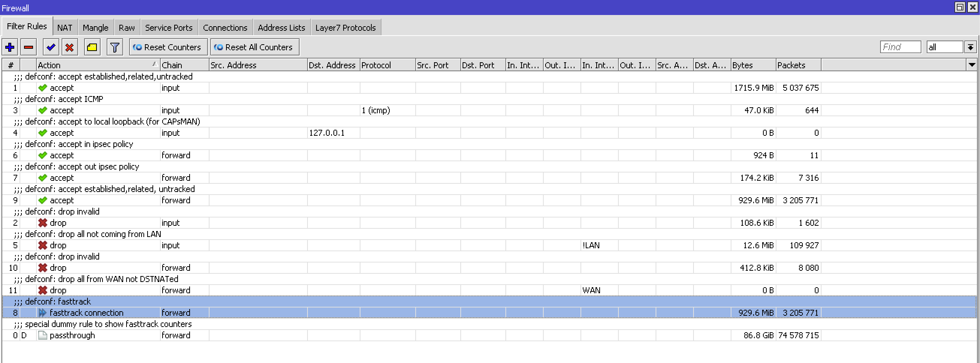Enable the selected rule with blue checkmark

[50, 47]
